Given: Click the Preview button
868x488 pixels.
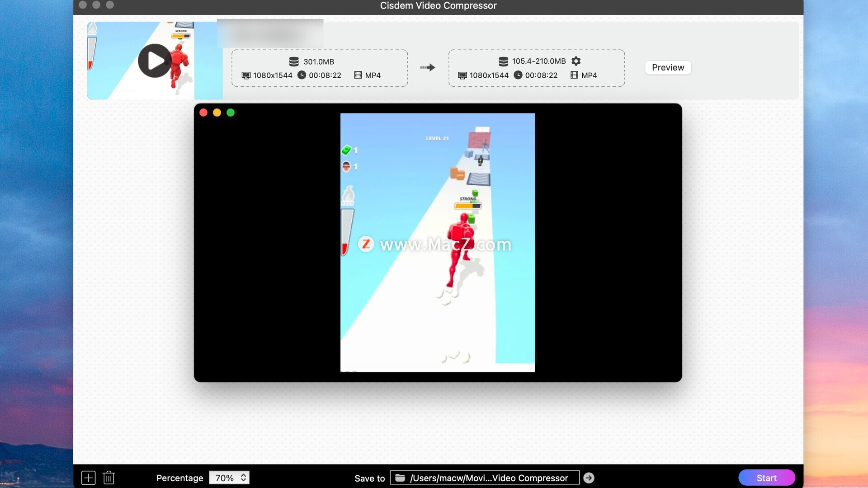Looking at the screenshot, I should [668, 67].
